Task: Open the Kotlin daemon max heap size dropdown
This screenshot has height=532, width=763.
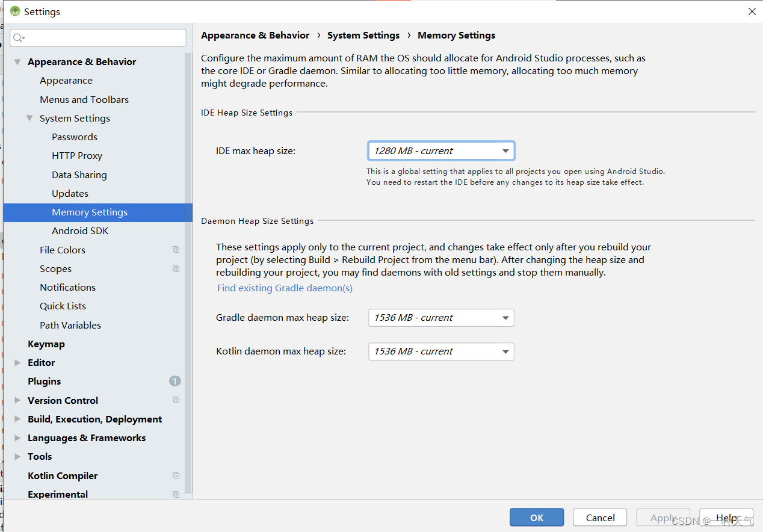Action: tap(441, 351)
